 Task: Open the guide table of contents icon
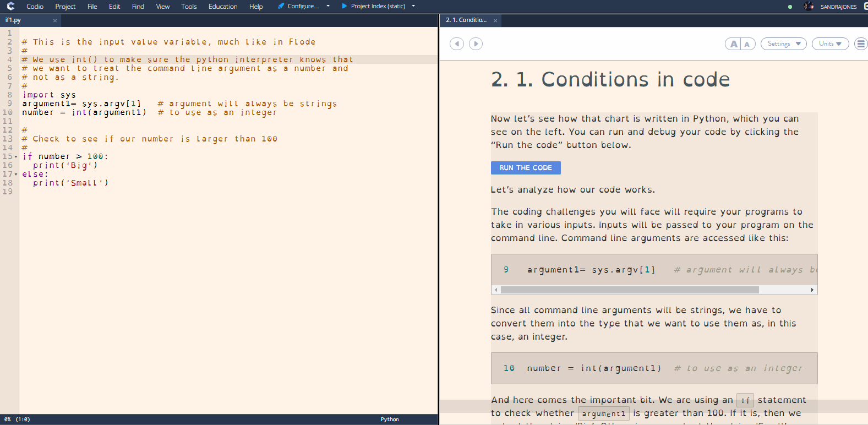(x=861, y=43)
